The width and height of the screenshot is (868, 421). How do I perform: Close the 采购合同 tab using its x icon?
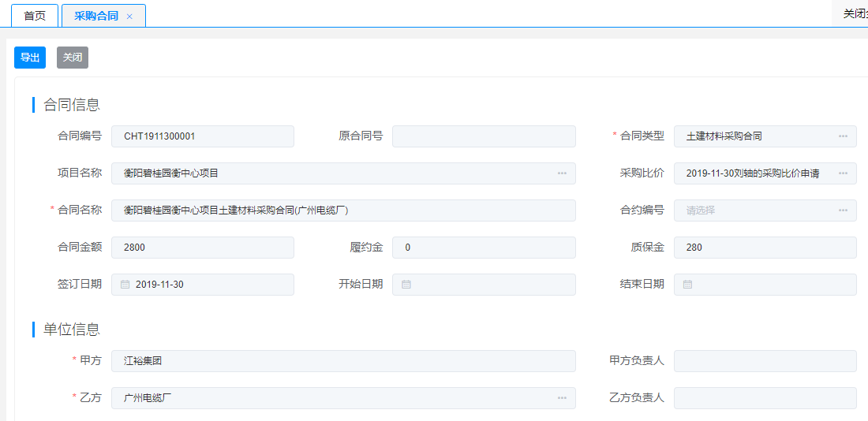tap(129, 17)
